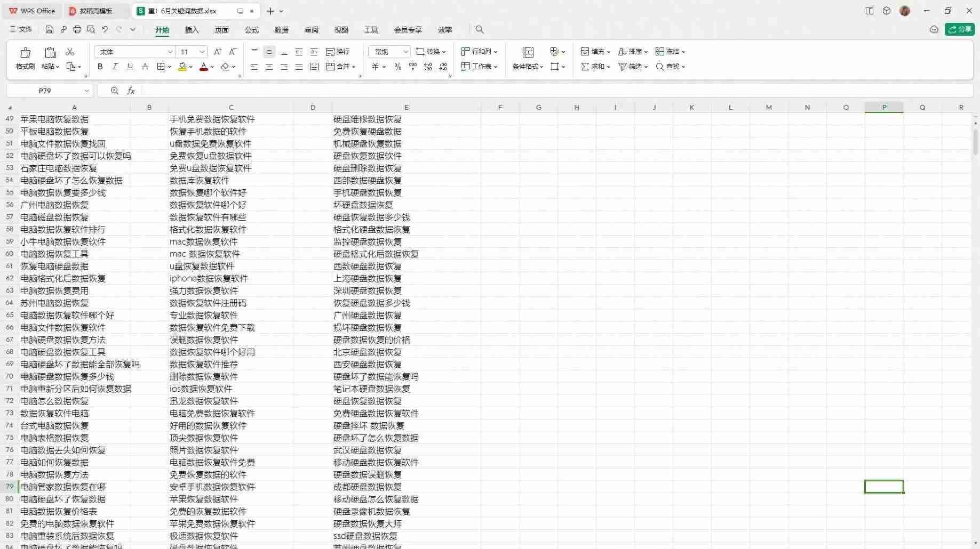Toggle Italic formatting
Viewport: 980px width, 549px height.
115,67
